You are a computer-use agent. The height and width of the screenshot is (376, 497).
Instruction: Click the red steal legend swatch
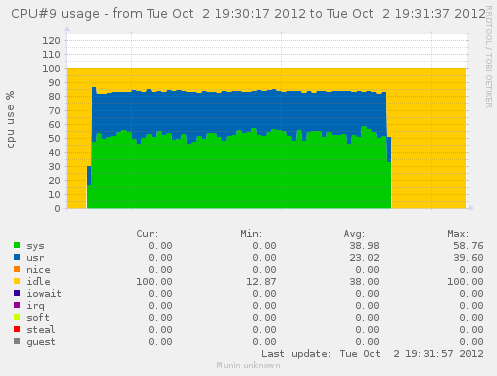(17, 329)
